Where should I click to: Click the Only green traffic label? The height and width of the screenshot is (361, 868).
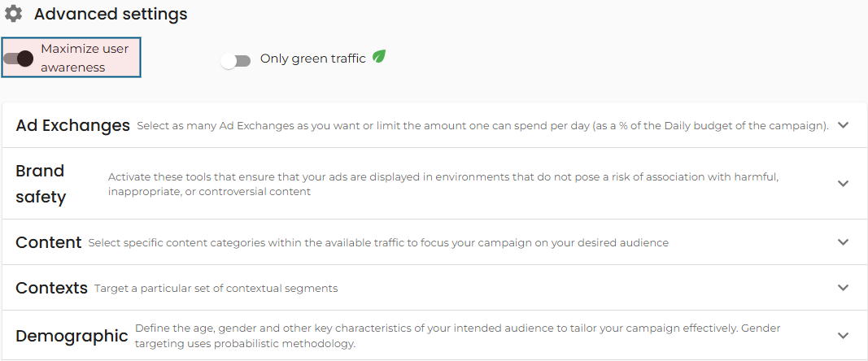(x=312, y=59)
